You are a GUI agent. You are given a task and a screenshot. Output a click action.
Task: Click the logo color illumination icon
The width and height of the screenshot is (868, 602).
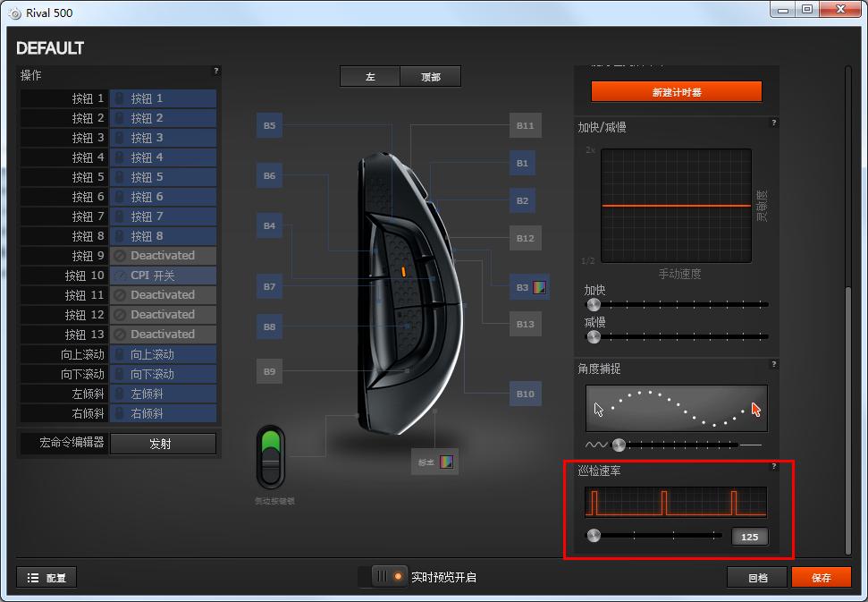(x=447, y=462)
